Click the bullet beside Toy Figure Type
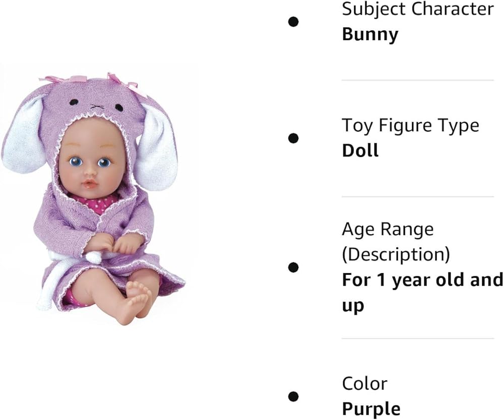Image resolution: width=504 pixels, height=420 pixels. pos(293,138)
